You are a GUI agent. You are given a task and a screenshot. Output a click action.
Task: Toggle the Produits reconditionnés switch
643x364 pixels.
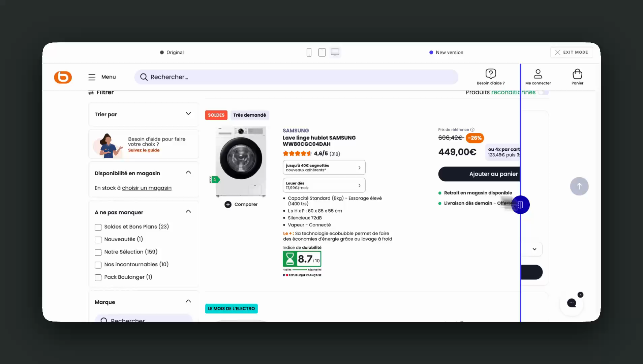click(x=543, y=92)
